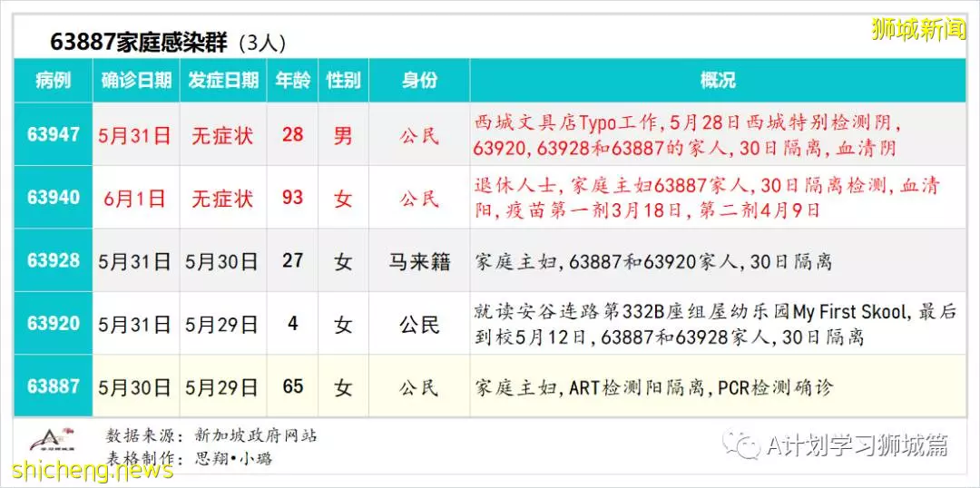Select case number 63887 cell
This screenshot has width=980, height=488.
coord(54,386)
